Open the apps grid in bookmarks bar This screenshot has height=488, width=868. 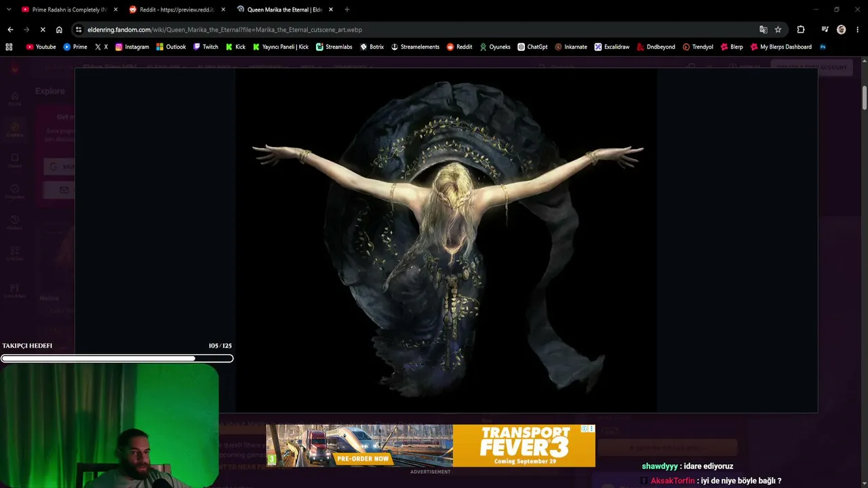tap(9, 47)
